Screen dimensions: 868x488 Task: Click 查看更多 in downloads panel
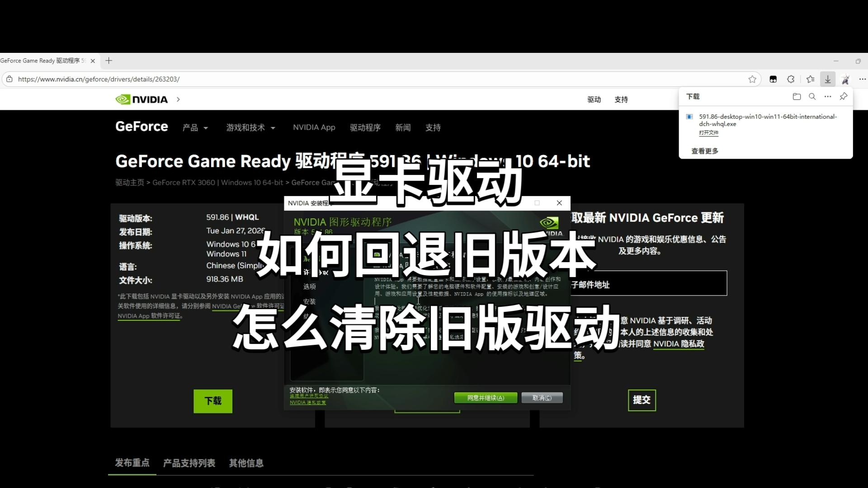coord(705,151)
